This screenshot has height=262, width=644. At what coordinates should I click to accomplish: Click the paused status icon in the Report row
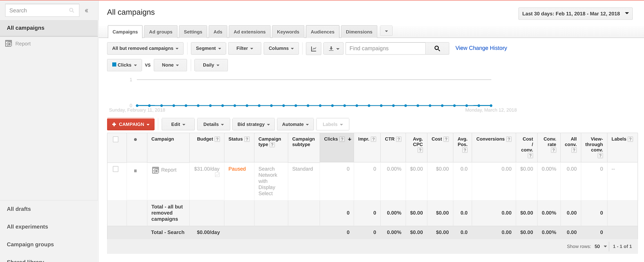click(135, 171)
